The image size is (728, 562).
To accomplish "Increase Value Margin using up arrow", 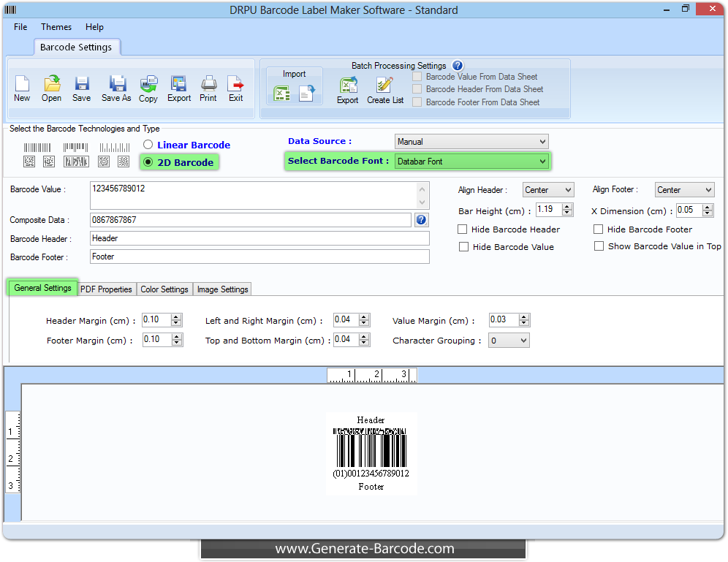I will pyautogui.click(x=524, y=317).
